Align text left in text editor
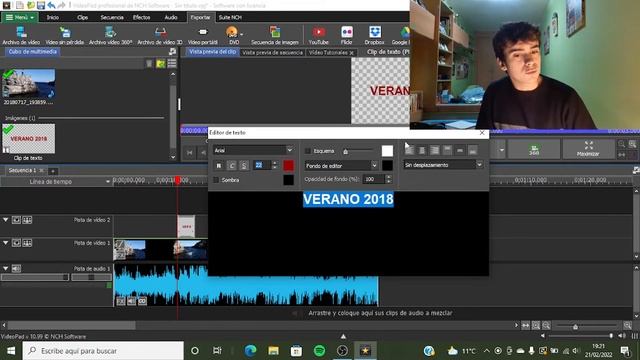640x360 pixels. pyautogui.click(x=409, y=150)
